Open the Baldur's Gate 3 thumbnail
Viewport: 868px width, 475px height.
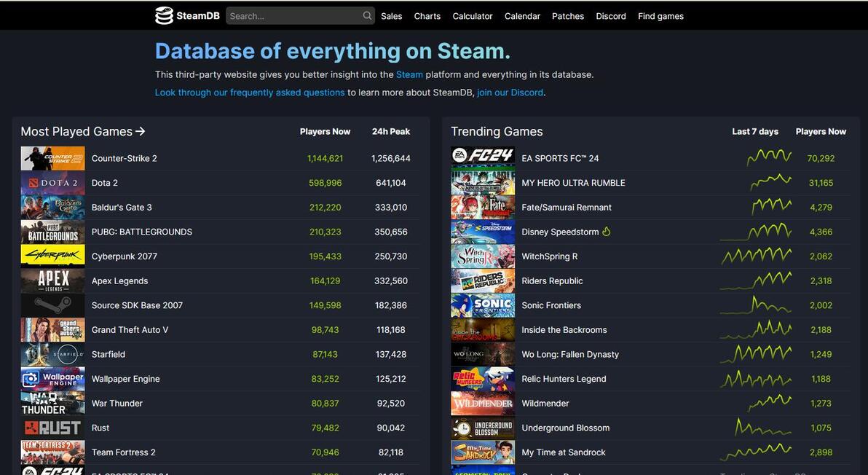[52, 207]
